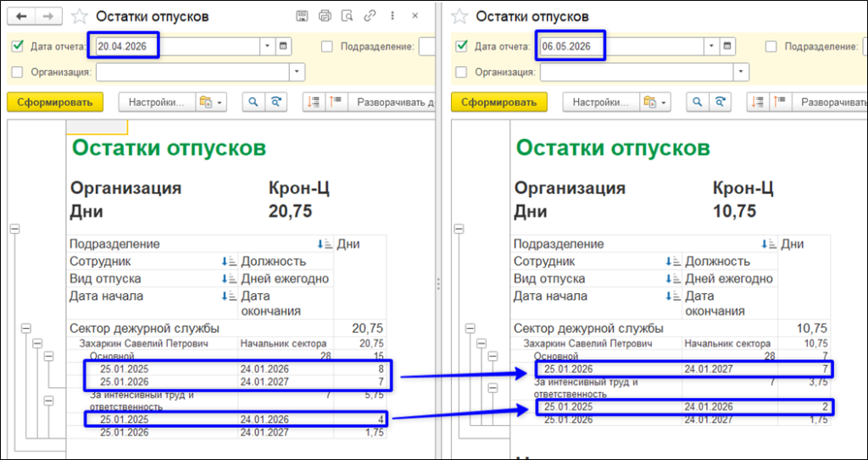Collapse Захаркин Савелий Петрович group in left report
The image size is (868, 460).
tap(37, 343)
